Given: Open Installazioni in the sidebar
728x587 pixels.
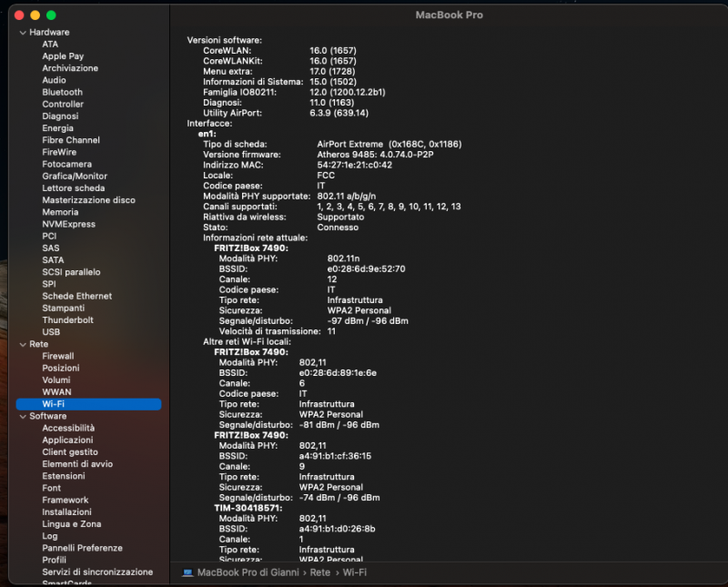Looking at the screenshot, I should pos(66,512).
